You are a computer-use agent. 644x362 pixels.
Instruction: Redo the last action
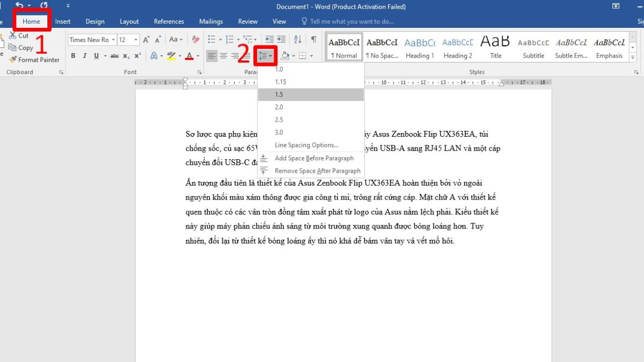45,6
